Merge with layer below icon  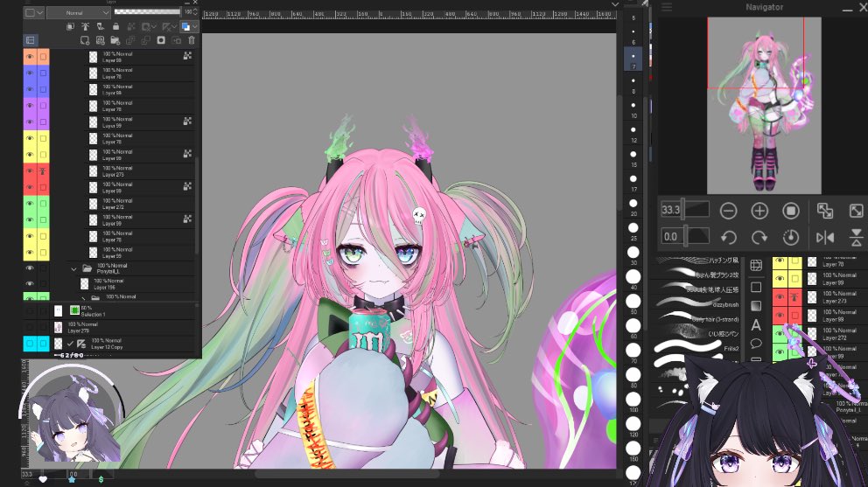click(145, 40)
